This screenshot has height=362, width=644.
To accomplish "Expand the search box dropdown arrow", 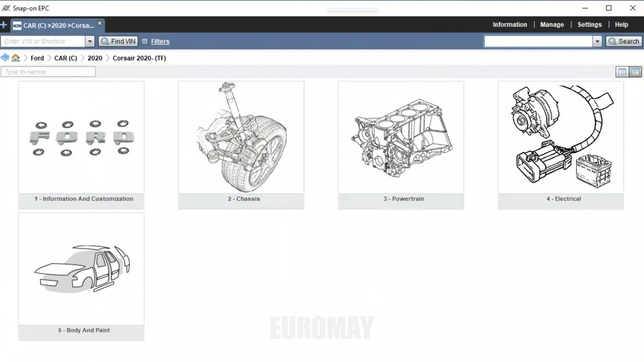I will (x=597, y=42).
